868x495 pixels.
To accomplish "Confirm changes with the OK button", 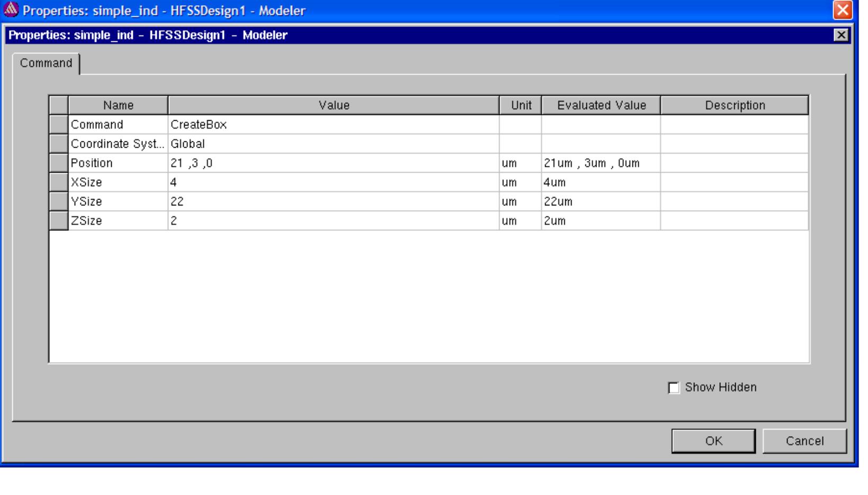I will click(713, 441).
